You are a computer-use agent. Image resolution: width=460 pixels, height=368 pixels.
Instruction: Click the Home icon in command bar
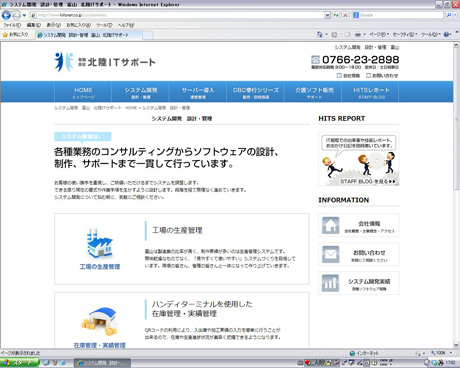pos(319,34)
